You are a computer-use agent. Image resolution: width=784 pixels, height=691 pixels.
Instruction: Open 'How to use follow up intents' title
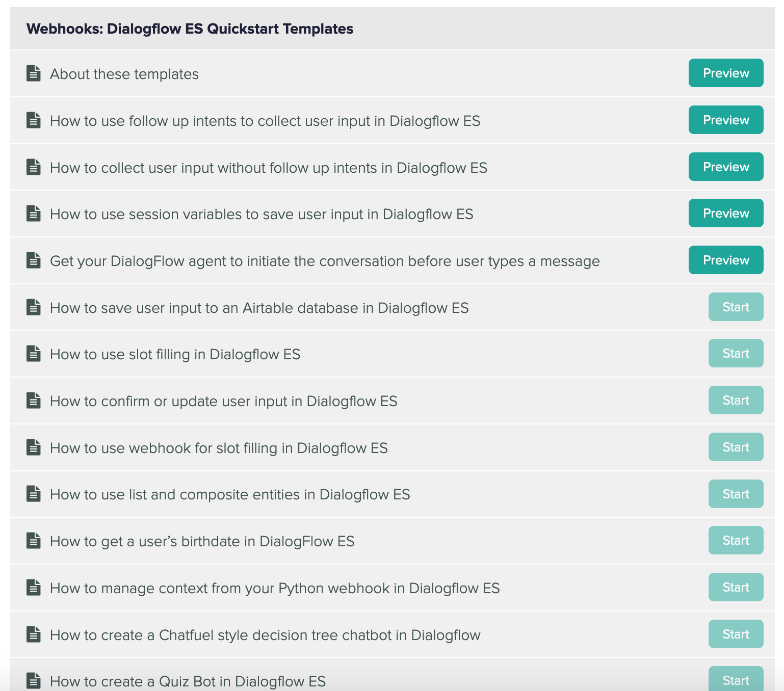click(x=265, y=121)
